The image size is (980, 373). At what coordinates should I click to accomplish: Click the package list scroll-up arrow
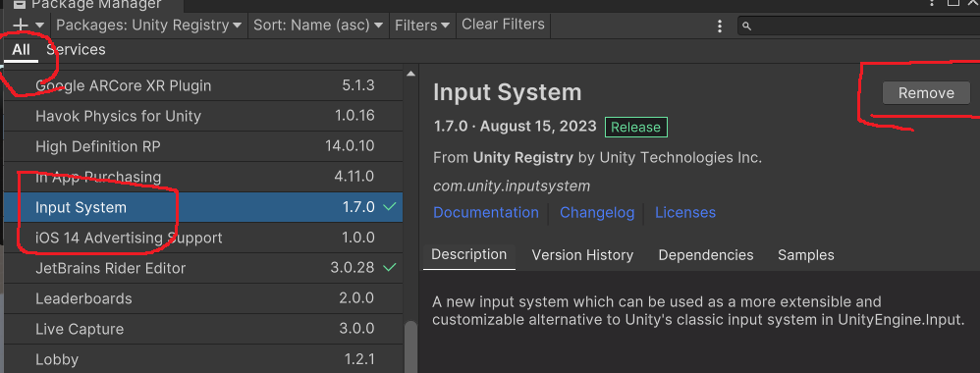point(410,74)
